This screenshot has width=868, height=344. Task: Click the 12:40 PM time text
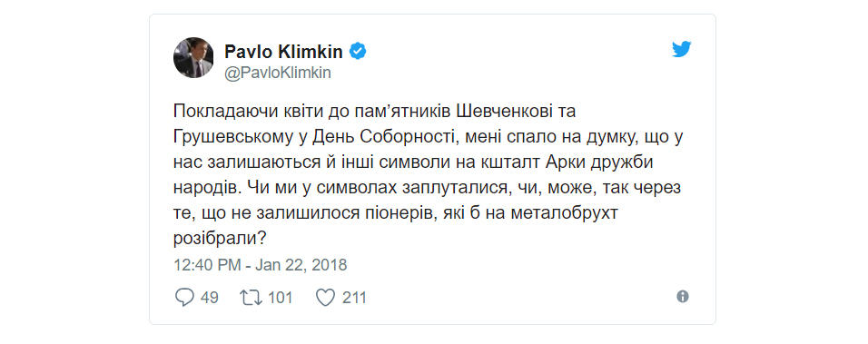click(207, 265)
